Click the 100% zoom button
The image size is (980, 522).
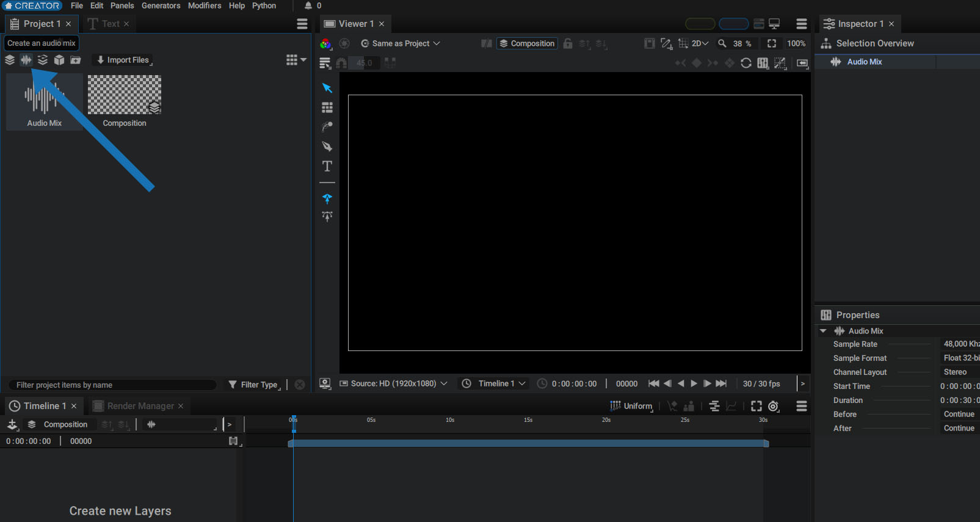(x=796, y=43)
